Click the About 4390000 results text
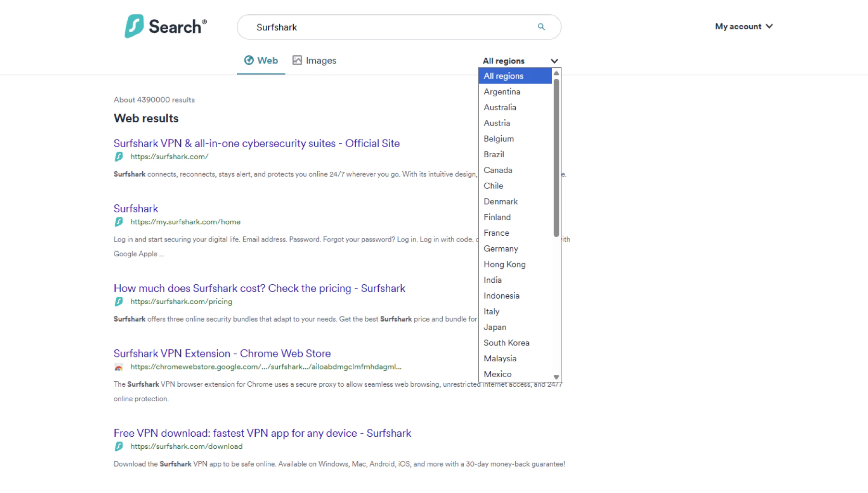 [x=154, y=100]
